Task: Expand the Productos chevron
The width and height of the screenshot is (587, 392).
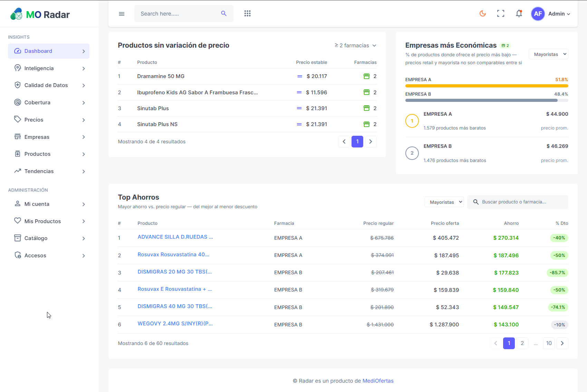Action: 84,154
